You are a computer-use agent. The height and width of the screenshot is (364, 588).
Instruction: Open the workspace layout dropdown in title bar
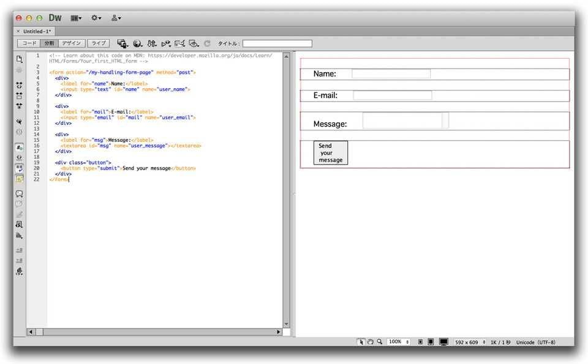click(x=77, y=18)
